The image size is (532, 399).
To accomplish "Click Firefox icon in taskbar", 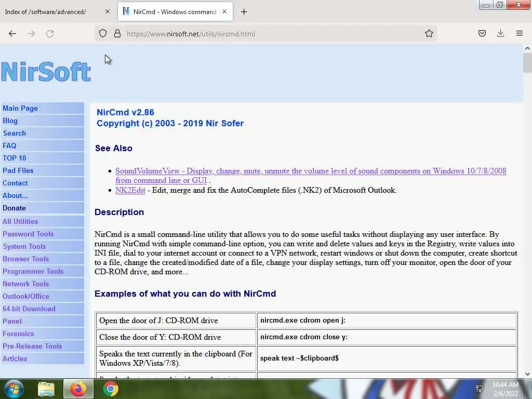I will 78,389.
